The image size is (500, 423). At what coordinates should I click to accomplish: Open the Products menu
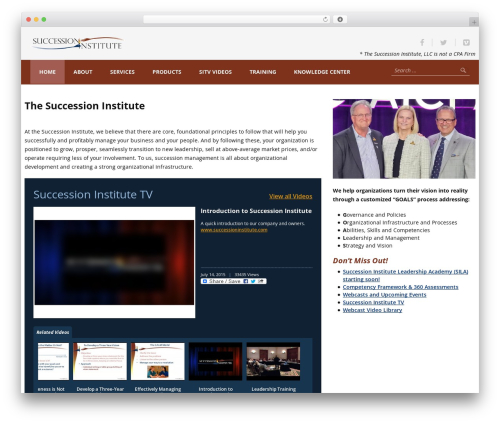tap(167, 72)
